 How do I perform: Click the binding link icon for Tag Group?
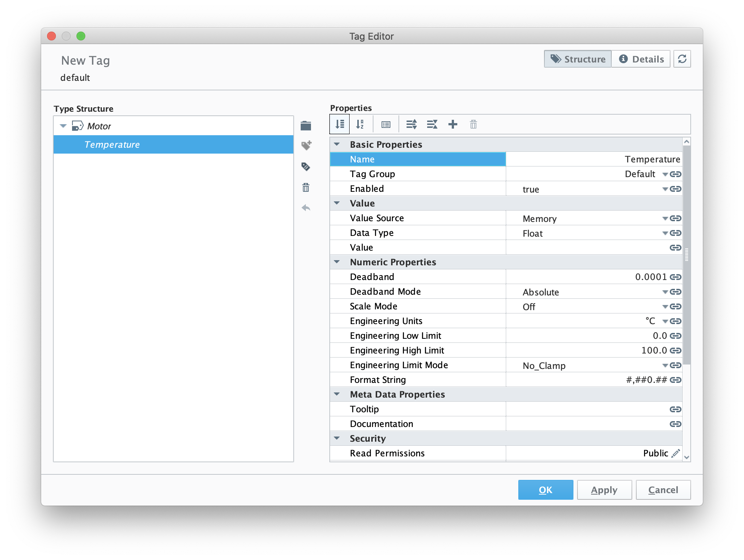click(x=675, y=174)
